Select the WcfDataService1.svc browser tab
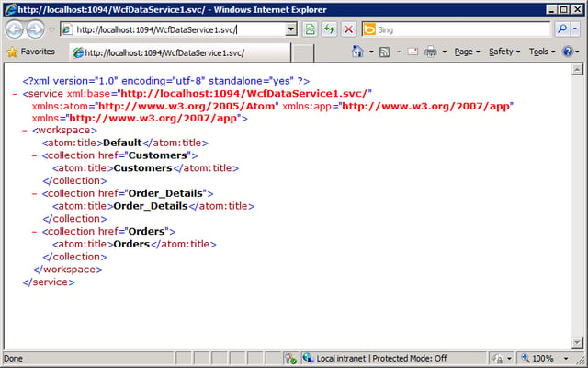The image size is (588, 368). (180, 52)
